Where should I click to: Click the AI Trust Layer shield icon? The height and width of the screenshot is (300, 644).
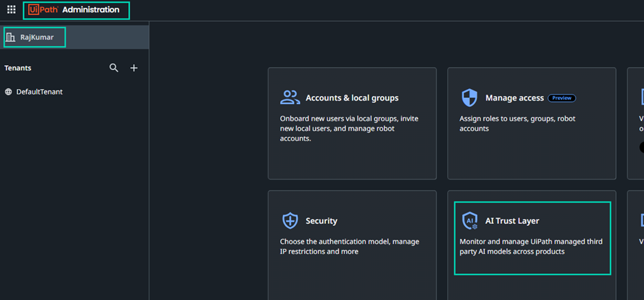click(x=469, y=221)
